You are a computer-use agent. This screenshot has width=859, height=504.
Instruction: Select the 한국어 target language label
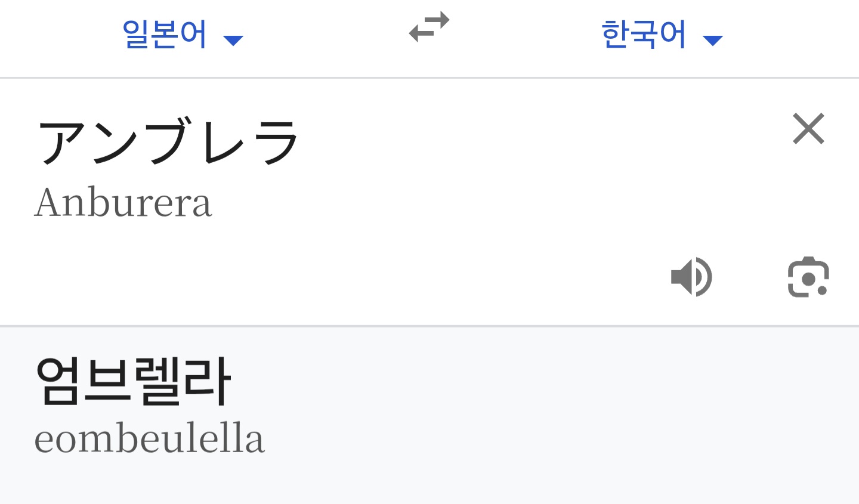[644, 35]
